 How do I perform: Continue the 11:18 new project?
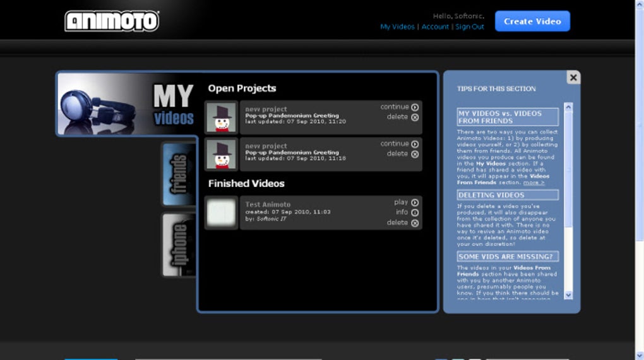click(x=399, y=144)
